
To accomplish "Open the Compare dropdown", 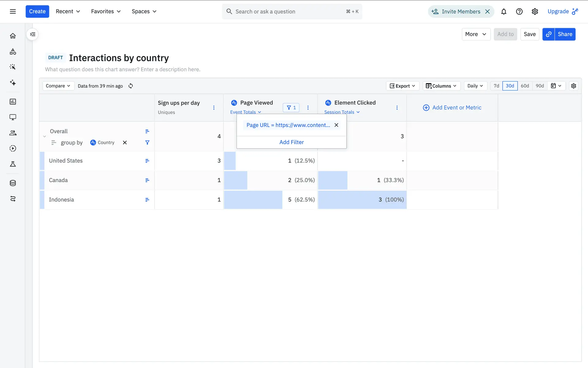I will click(x=58, y=86).
